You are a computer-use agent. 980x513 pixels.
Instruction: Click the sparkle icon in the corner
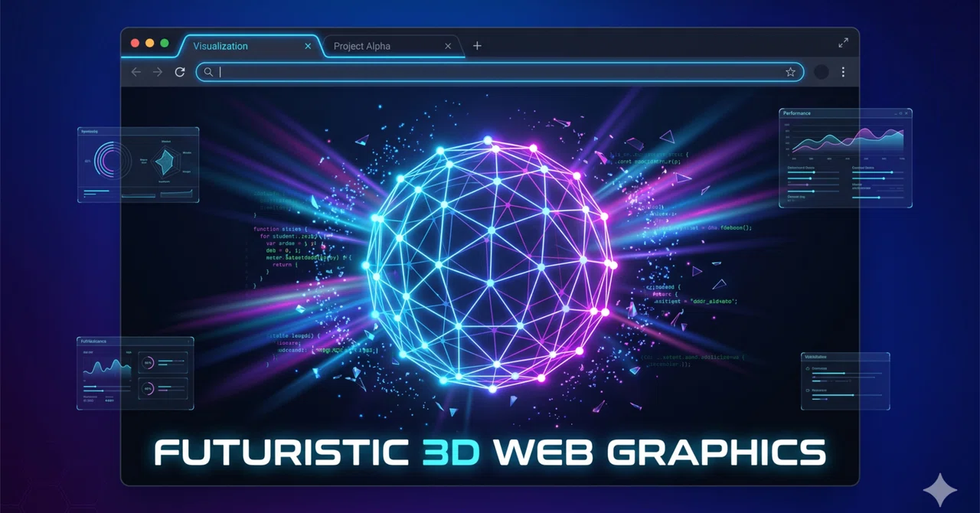[x=939, y=489]
